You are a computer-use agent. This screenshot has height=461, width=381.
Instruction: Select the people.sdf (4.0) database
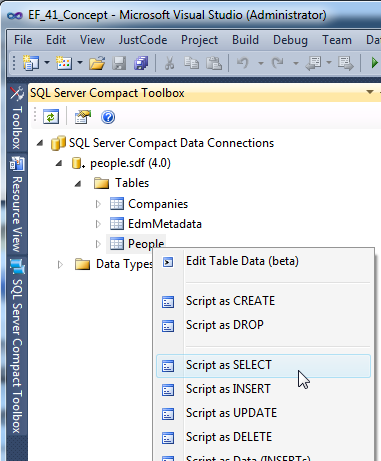[130, 163]
